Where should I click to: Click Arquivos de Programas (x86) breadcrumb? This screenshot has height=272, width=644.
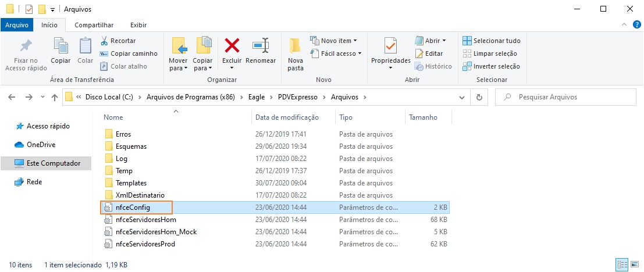[x=191, y=97]
